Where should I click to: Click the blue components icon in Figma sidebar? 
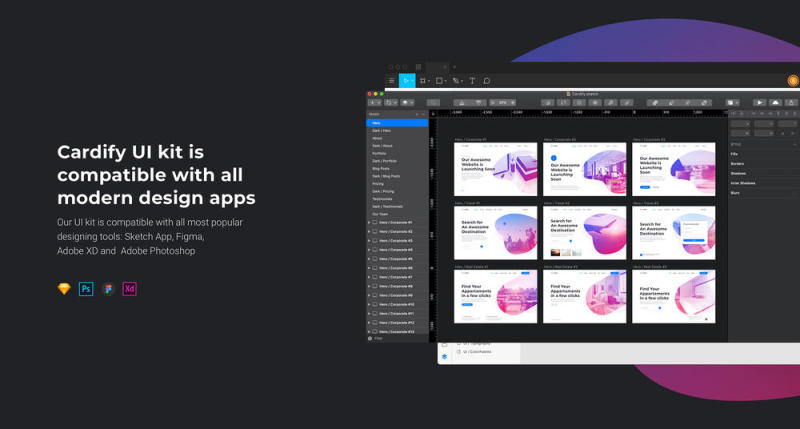click(x=444, y=357)
